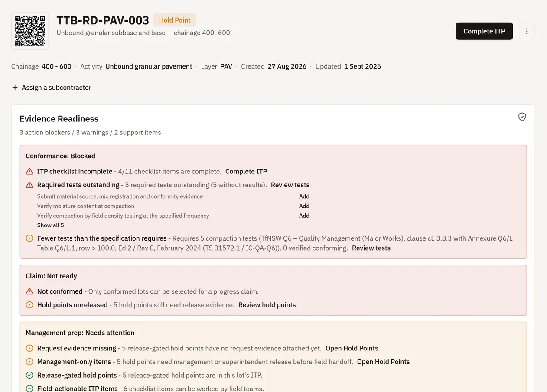The image size is (547, 392).
Task: Click green check beside Field-actionable ITP items
Action: (29, 389)
